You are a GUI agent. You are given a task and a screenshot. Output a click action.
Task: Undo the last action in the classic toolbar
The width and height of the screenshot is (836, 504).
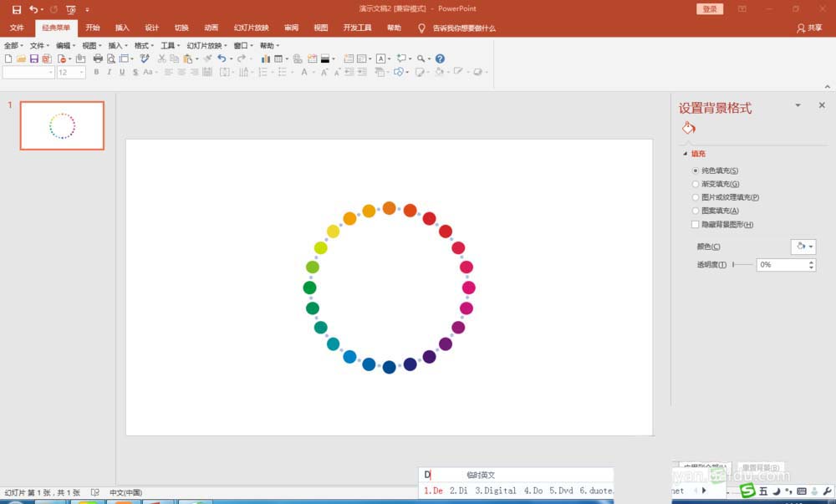tap(222, 59)
